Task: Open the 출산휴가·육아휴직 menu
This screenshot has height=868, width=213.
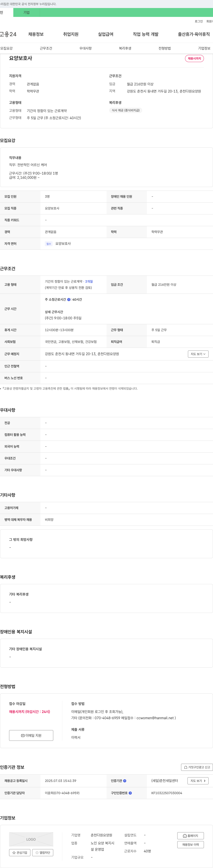Action: (194, 34)
